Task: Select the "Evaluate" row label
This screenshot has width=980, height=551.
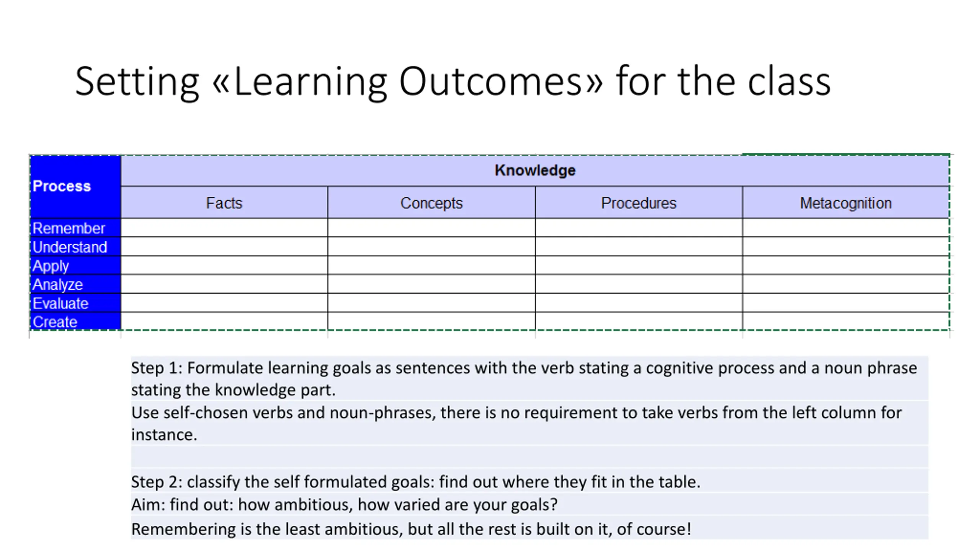Action: (60, 303)
